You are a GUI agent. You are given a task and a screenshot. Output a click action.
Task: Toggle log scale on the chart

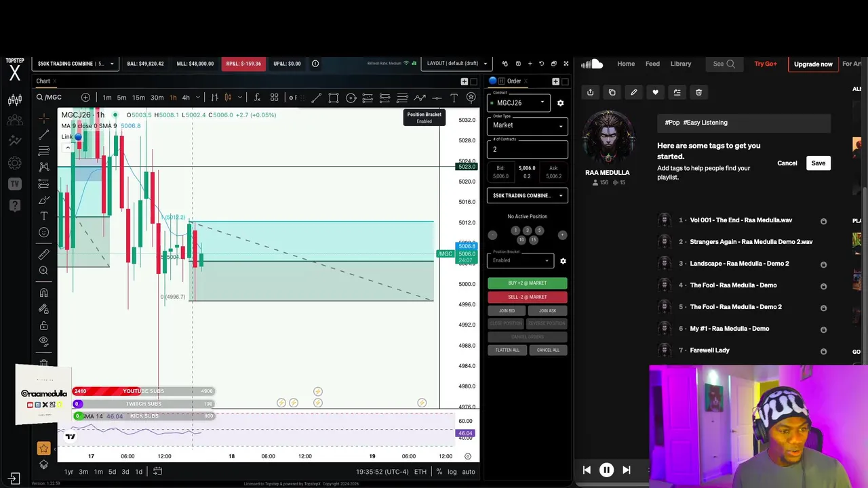pyautogui.click(x=452, y=472)
